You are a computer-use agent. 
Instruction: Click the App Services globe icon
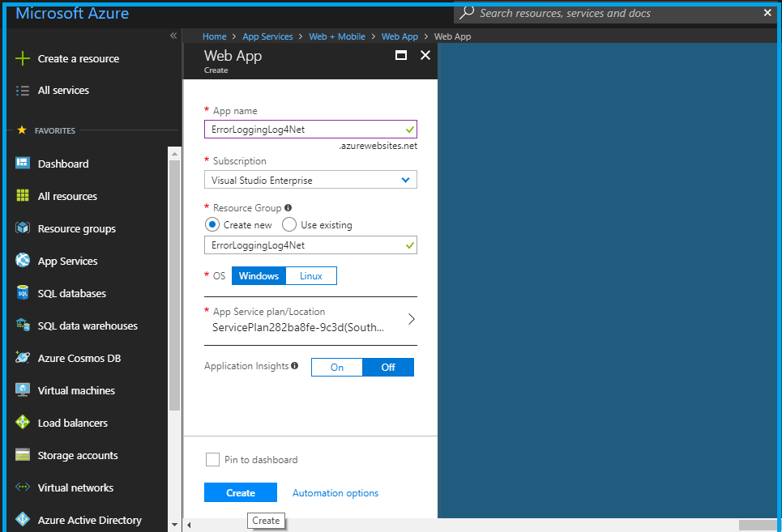[23, 260]
